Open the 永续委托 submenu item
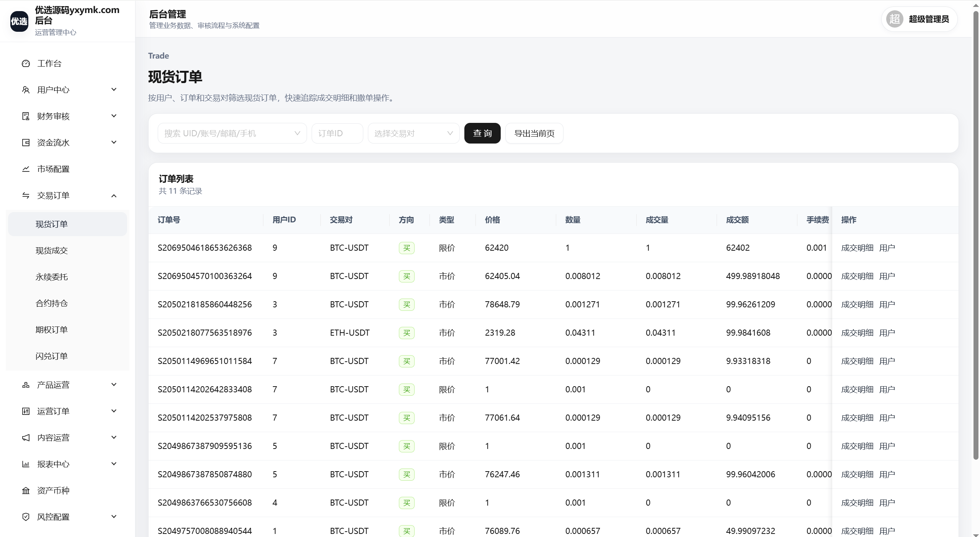Viewport: 980px width, 537px height. coord(67,277)
